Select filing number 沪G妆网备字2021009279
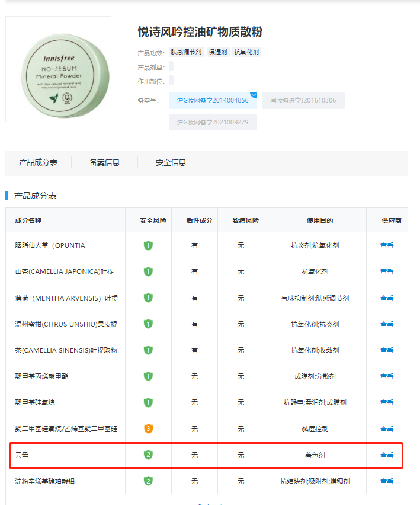This screenshot has height=505, width=420. pos(213,122)
